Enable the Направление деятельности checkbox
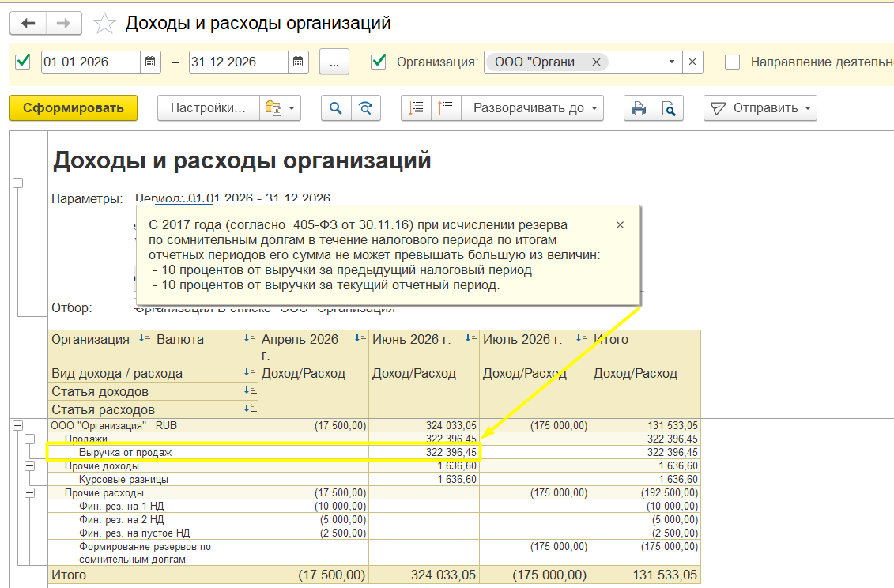Screen dimensions: 894x588 732,62
